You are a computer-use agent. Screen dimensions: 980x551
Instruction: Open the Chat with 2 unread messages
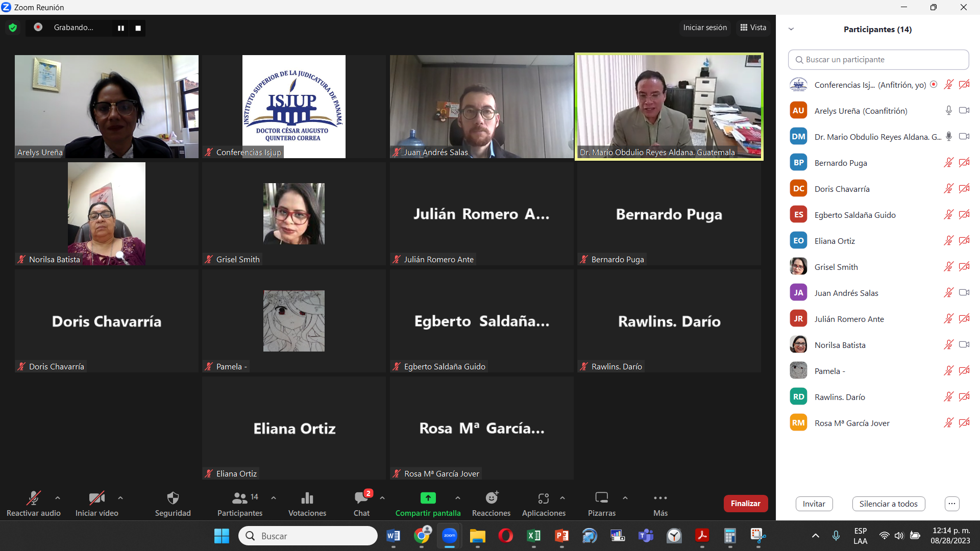point(362,504)
